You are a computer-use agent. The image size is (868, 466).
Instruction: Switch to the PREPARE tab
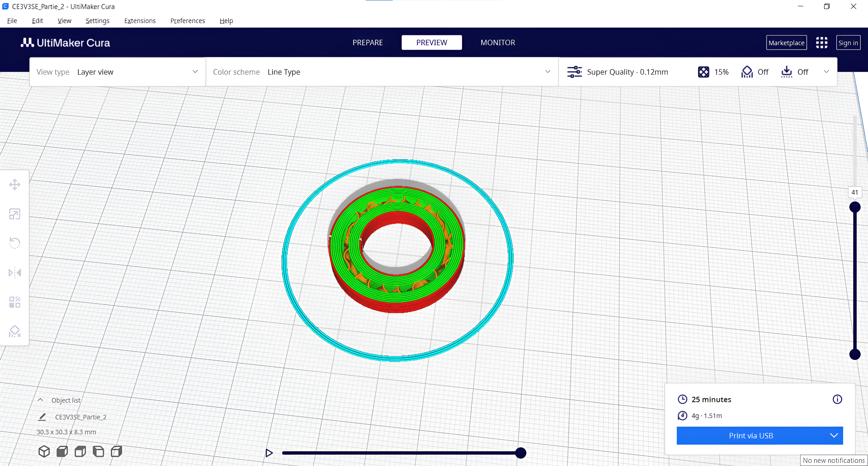pyautogui.click(x=368, y=43)
